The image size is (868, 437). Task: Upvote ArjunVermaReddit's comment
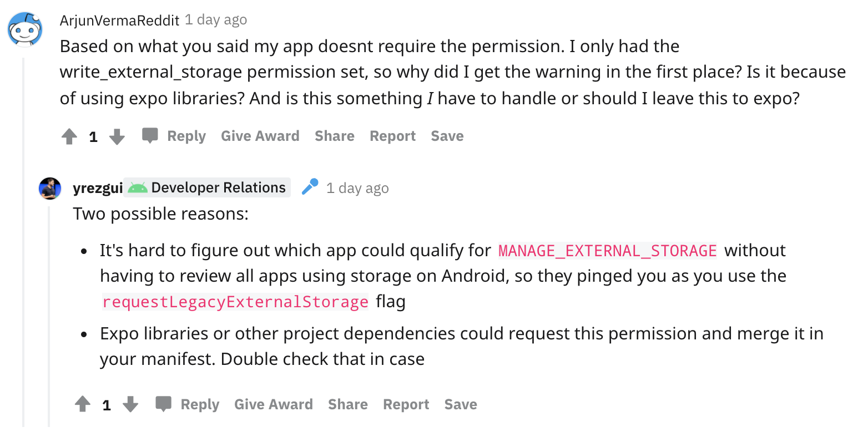tap(69, 136)
